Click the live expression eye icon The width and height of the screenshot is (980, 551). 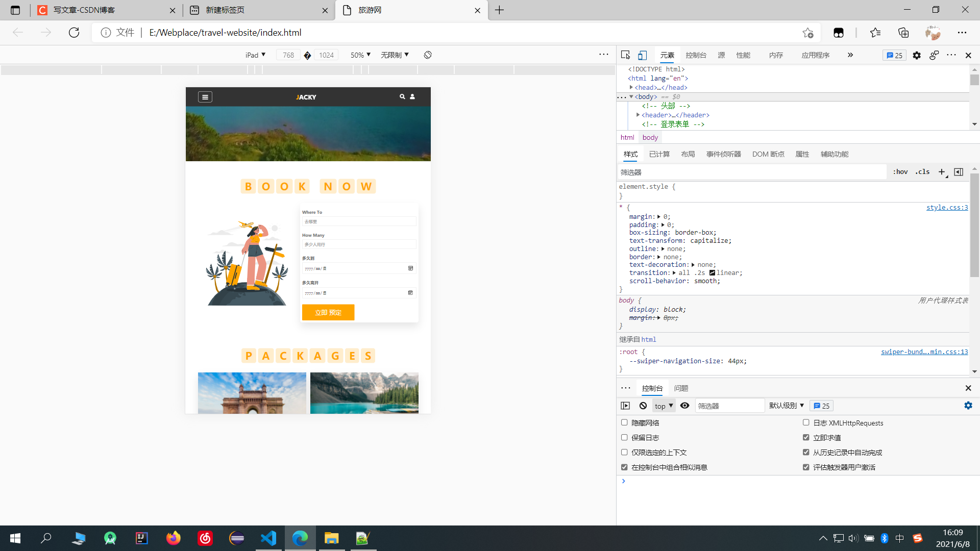coord(685,406)
